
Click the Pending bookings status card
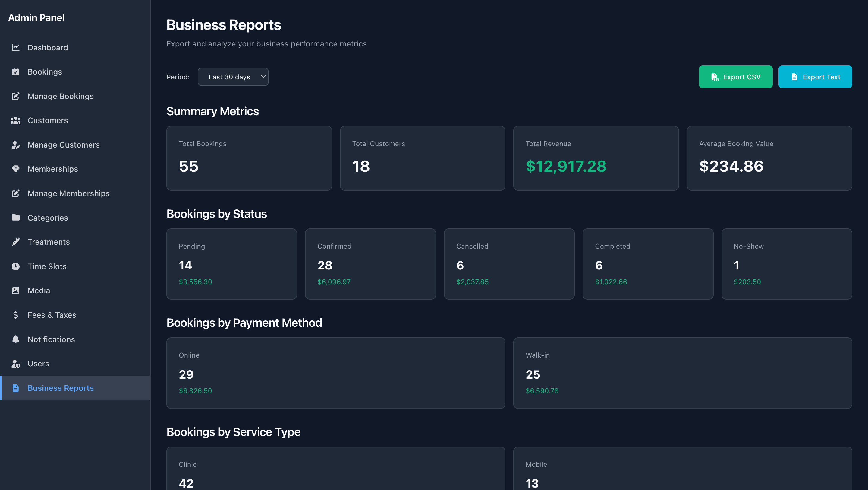pyautogui.click(x=231, y=264)
